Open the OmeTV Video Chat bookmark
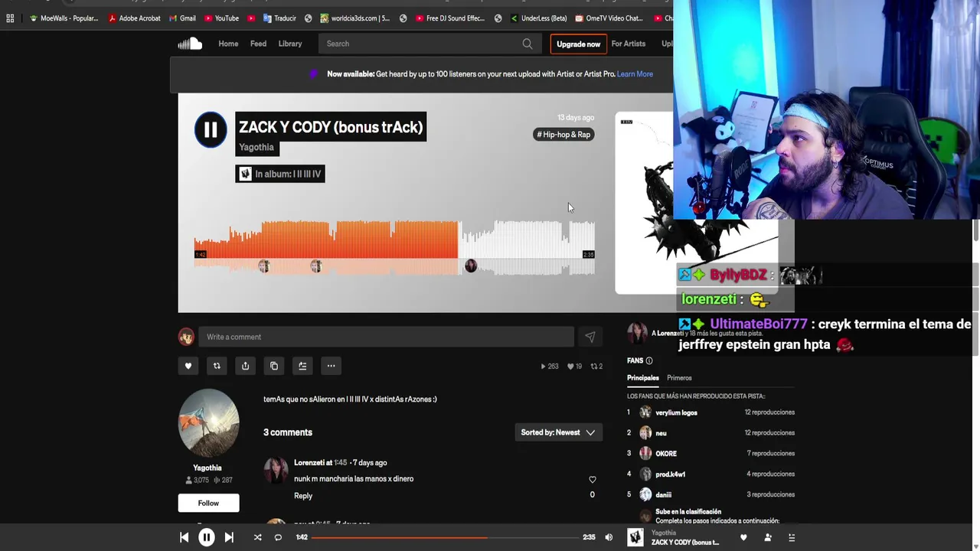 coord(609,18)
